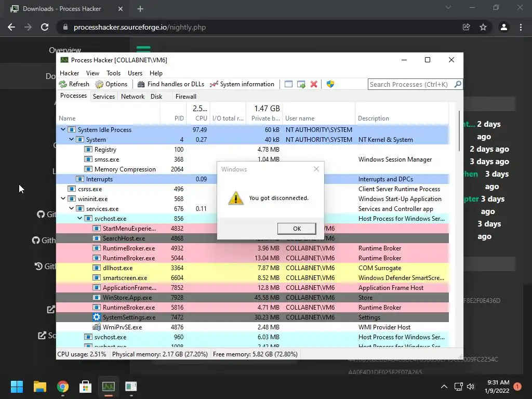Screen dimensions: 532x399
Task: Open the Hacker menu
Action: click(69, 73)
